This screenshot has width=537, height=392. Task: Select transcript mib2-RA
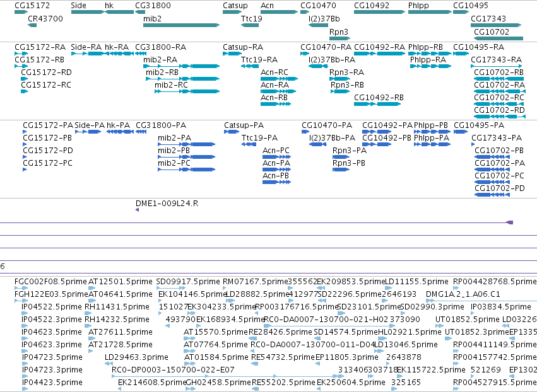tap(160, 60)
